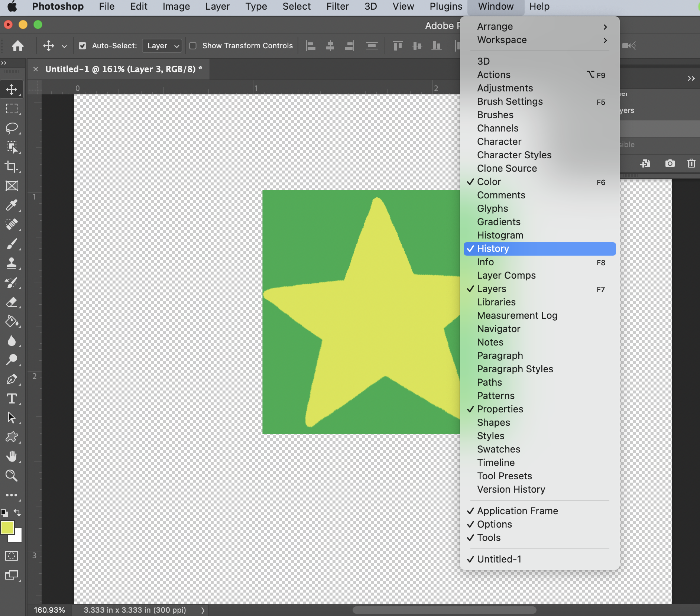700x616 pixels.
Task: Select the Brush tool
Action: point(12,244)
